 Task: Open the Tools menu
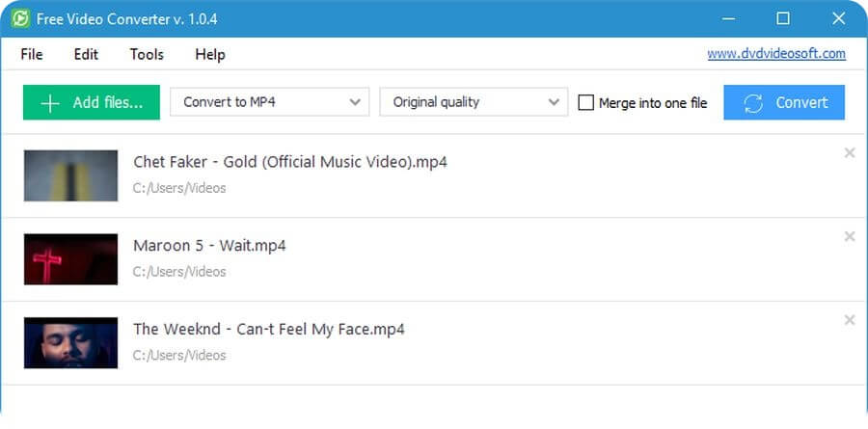pos(147,54)
